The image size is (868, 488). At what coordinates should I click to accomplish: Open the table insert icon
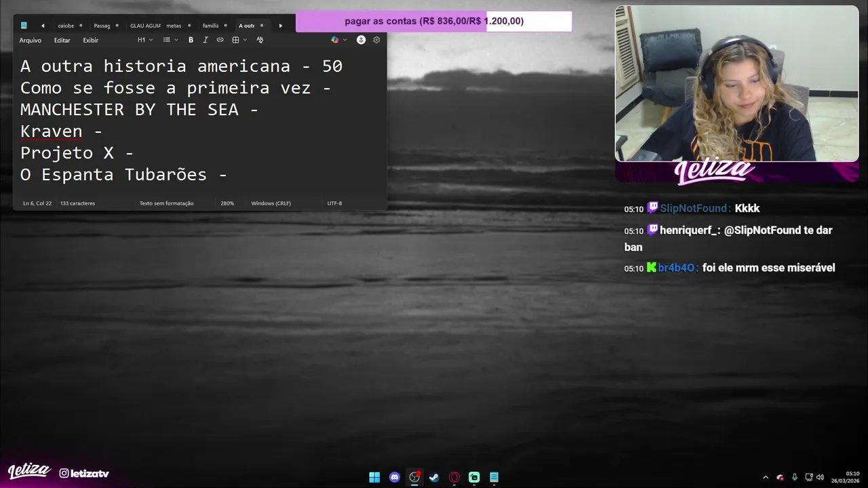point(235,40)
